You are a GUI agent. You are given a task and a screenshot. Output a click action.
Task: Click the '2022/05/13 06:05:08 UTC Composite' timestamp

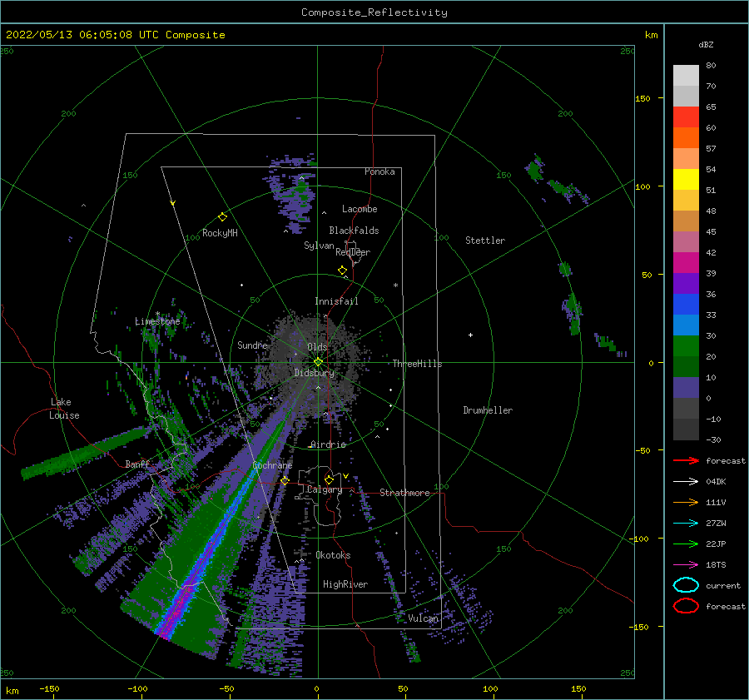pyautogui.click(x=115, y=35)
